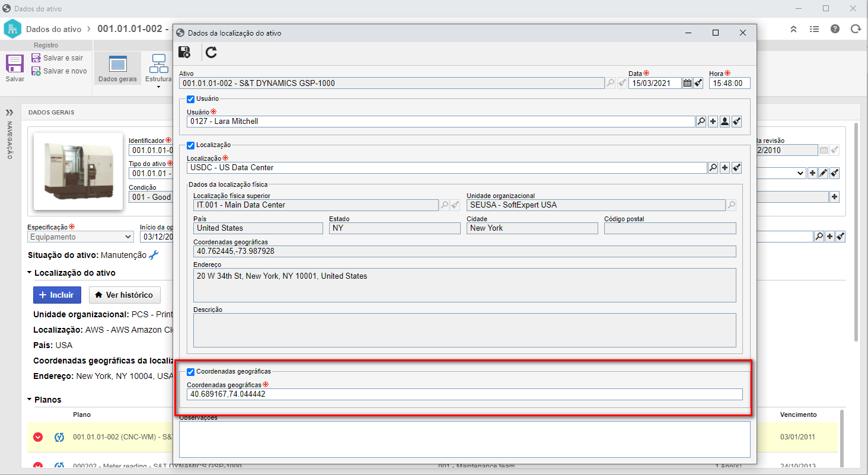This screenshot has height=475, width=868.
Task: Click the person icon beside Usuário field
Action: click(725, 122)
